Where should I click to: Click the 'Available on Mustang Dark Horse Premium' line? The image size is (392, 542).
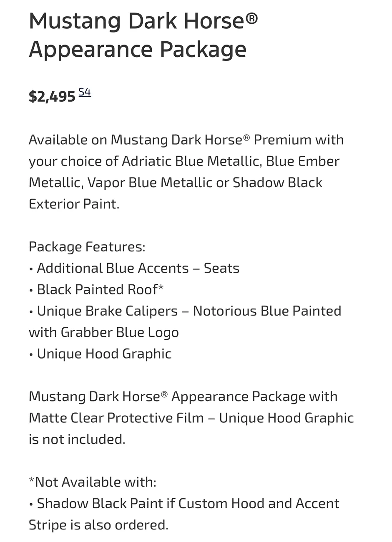186,140
